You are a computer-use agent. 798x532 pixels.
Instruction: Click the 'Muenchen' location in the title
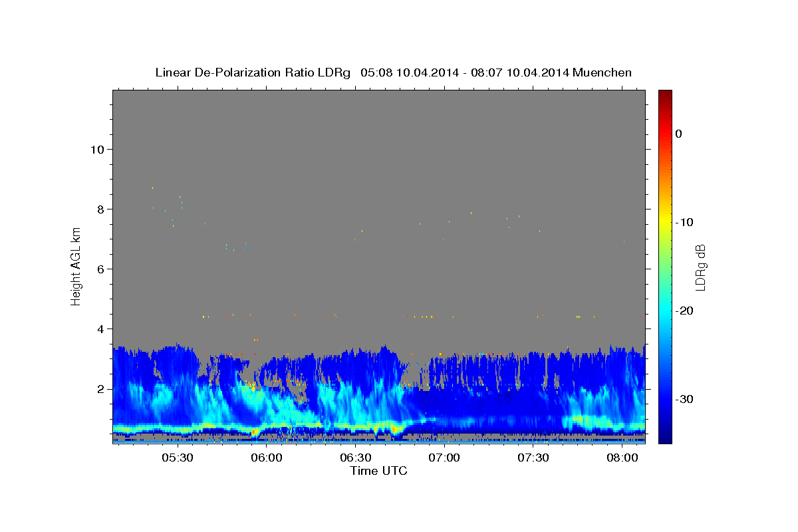click(603, 72)
